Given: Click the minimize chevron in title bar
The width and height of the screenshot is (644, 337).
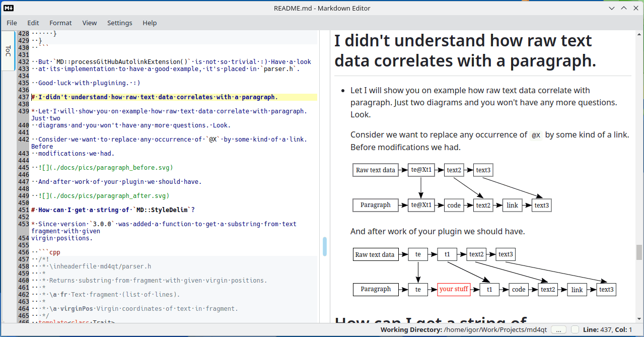Looking at the screenshot, I should [612, 8].
